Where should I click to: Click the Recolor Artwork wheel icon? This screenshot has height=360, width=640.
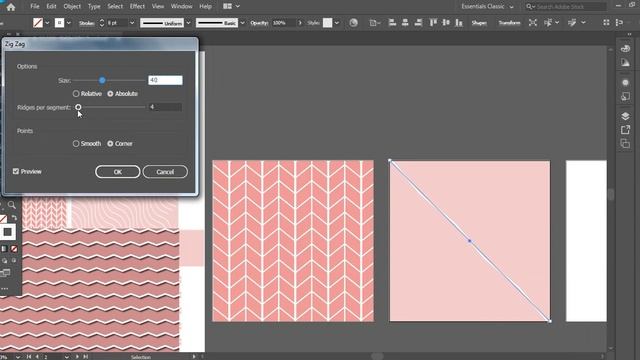point(353,23)
